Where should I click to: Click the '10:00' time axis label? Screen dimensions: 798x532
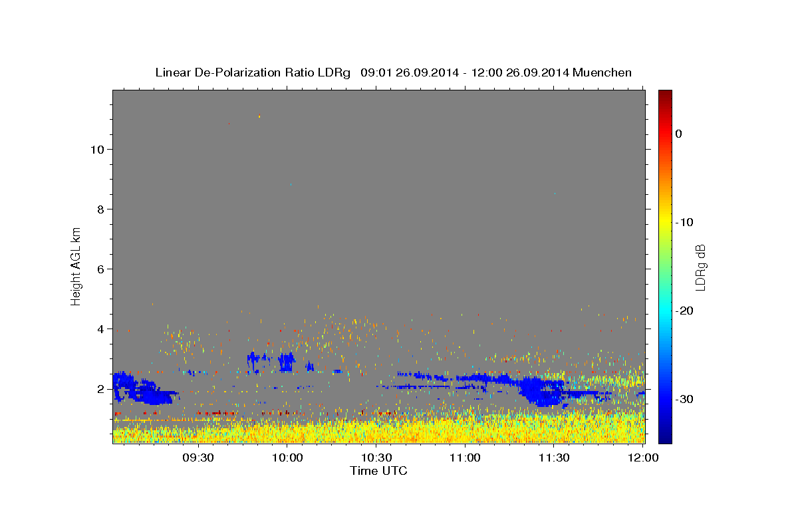tap(289, 458)
